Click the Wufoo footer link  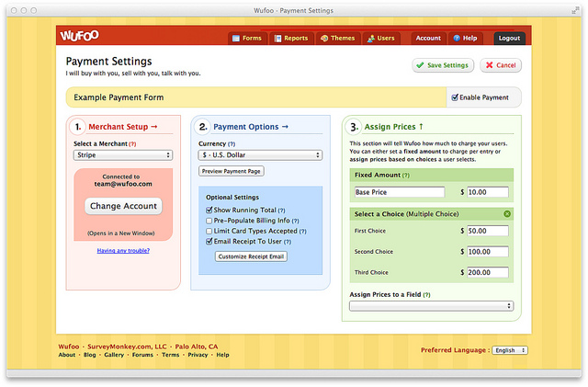(69, 347)
